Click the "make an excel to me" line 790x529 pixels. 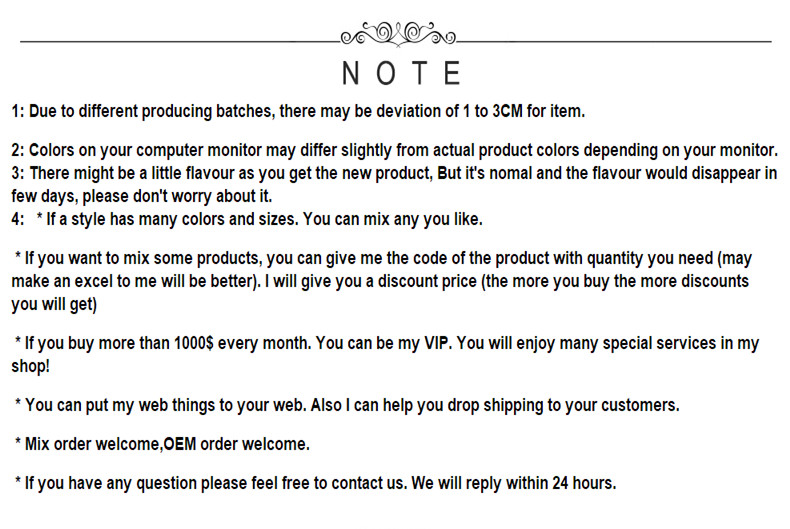[x=380, y=281]
